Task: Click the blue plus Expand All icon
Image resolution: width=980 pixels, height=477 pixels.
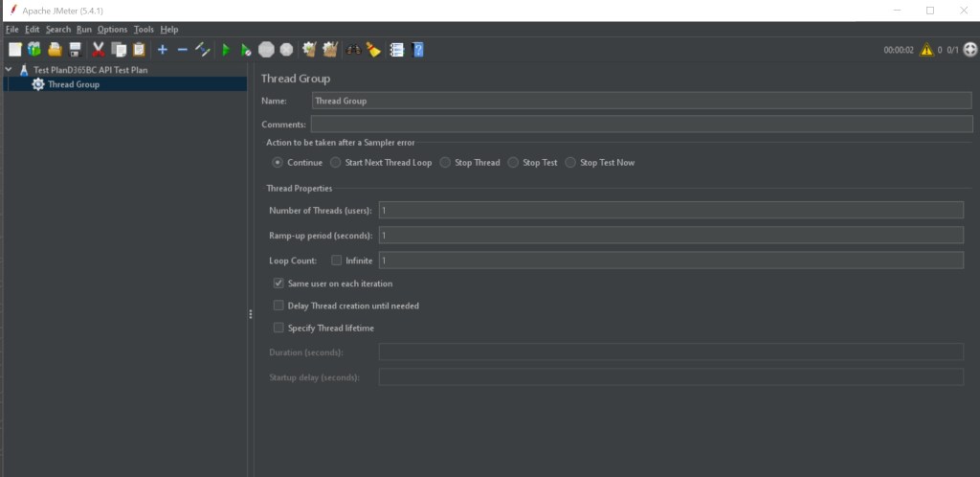Action: click(x=162, y=50)
